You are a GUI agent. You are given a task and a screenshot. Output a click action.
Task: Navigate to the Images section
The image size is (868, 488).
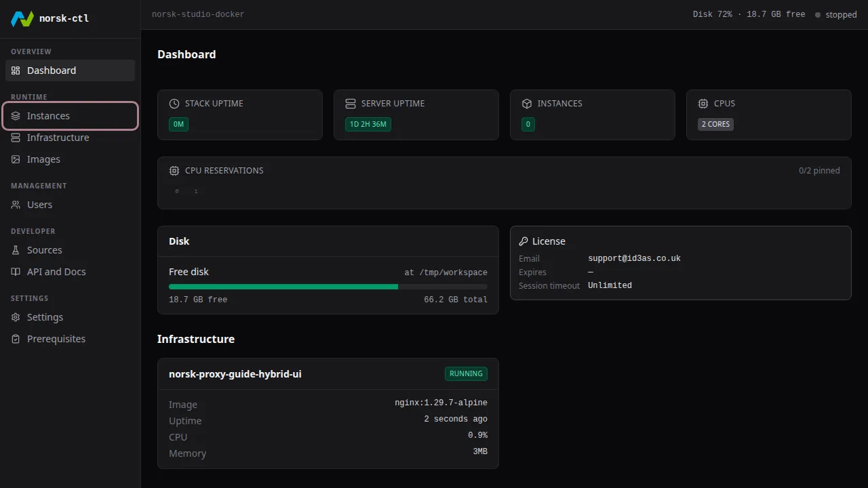(70, 159)
